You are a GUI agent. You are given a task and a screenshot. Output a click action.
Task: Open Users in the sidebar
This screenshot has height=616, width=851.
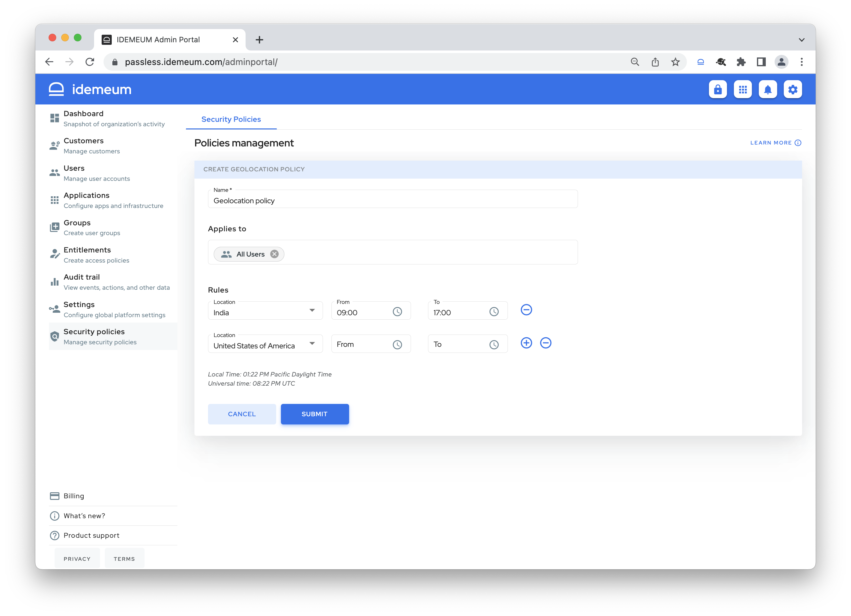click(113, 173)
